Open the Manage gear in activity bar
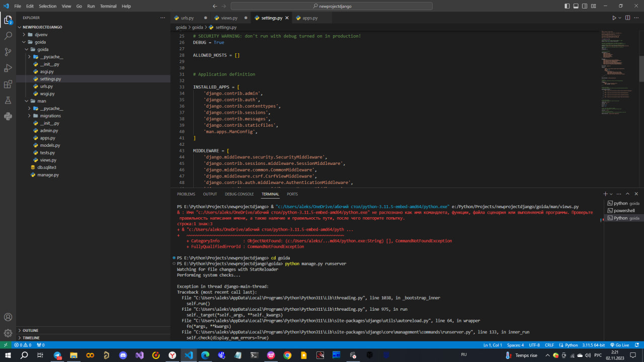Viewport: 644px width, 362px height. click(8, 333)
